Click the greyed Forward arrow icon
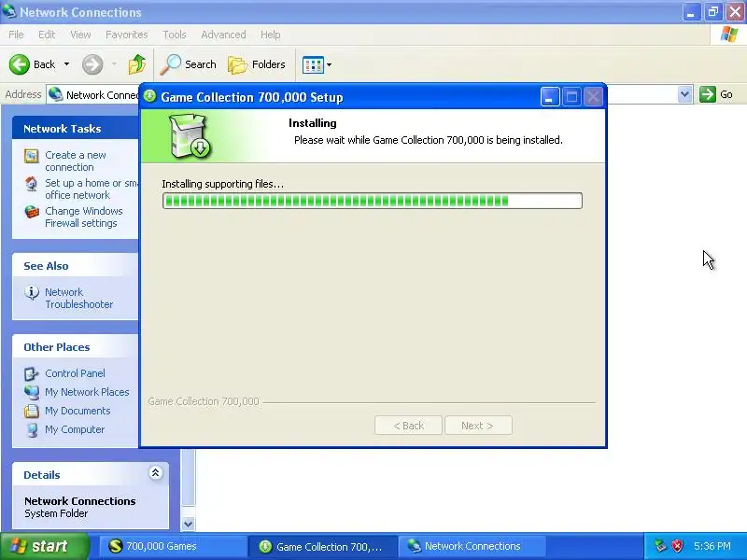 point(92,64)
